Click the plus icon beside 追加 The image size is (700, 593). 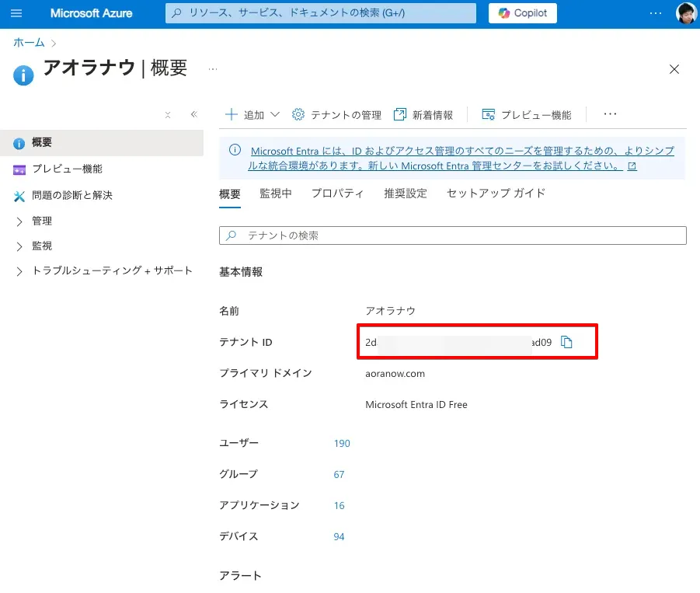(x=232, y=114)
